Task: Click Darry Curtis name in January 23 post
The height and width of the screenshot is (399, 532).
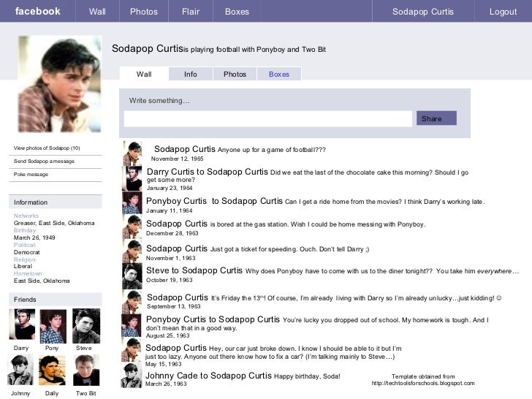Action: [170, 172]
